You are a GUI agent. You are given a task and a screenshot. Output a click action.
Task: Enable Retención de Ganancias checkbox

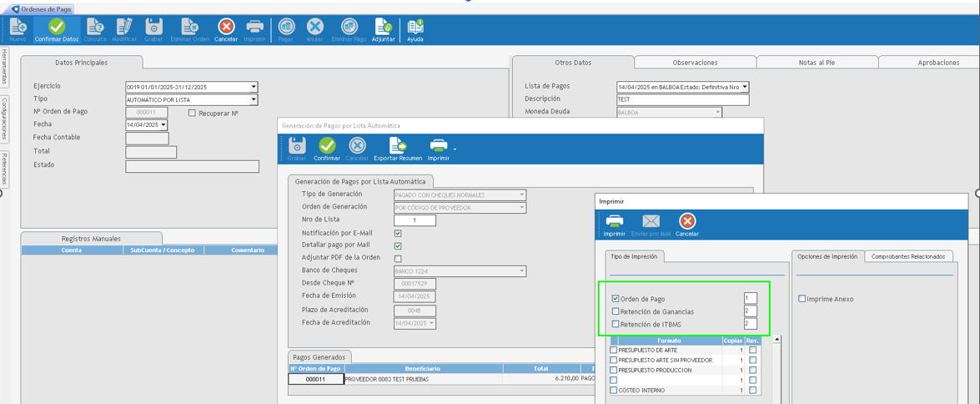616,311
